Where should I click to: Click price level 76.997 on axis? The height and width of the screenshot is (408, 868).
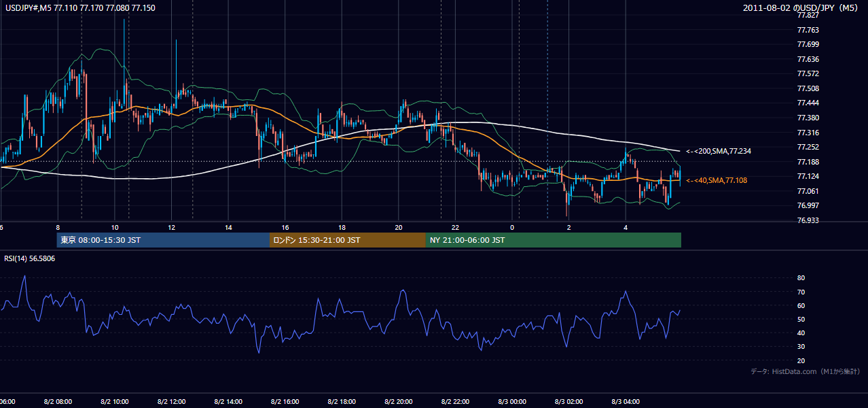(x=810, y=205)
